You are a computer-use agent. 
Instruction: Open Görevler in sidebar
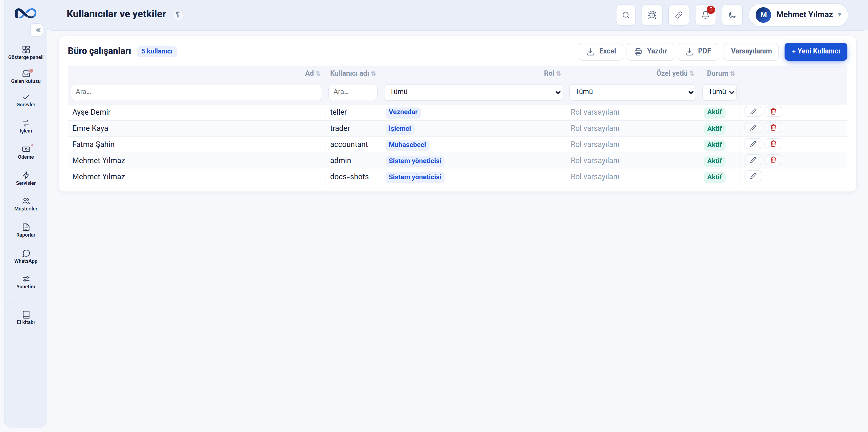(x=26, y=100)
